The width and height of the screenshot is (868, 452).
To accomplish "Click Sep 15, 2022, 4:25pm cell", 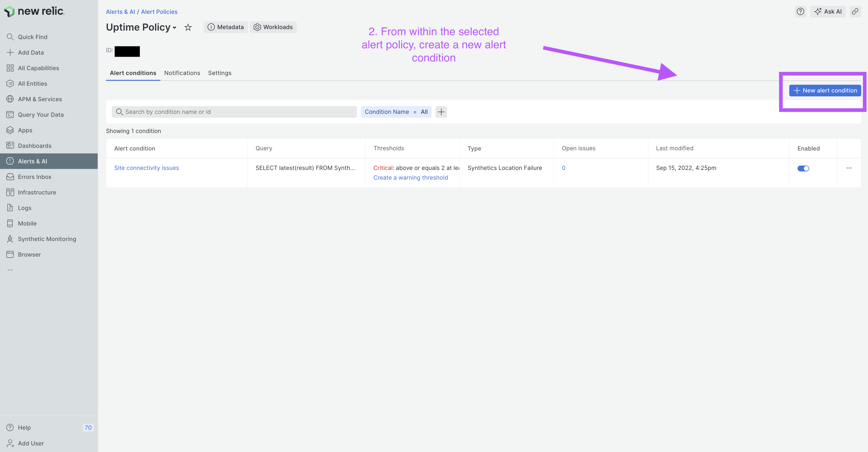I will [x=686, y=168].
